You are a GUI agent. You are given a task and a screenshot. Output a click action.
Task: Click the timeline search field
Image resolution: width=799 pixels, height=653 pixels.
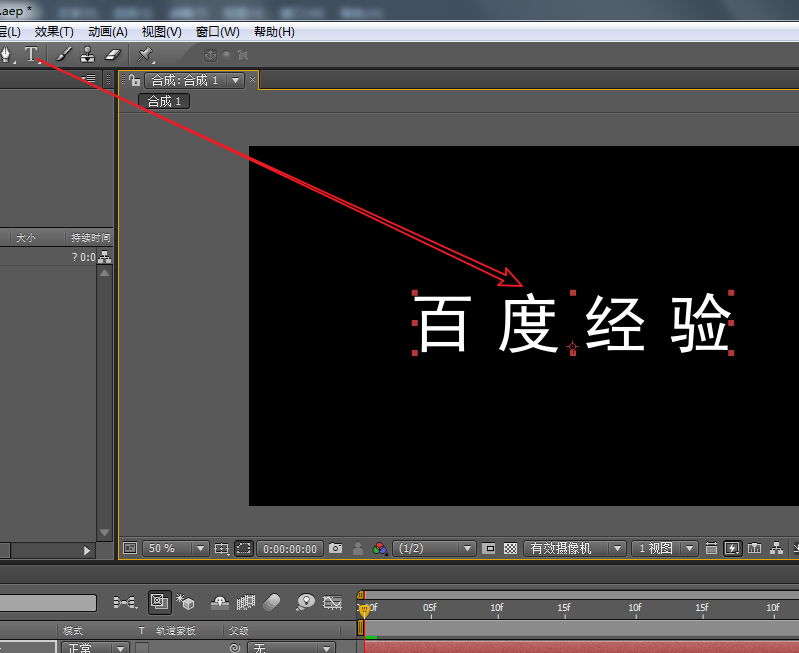[48, 603]
